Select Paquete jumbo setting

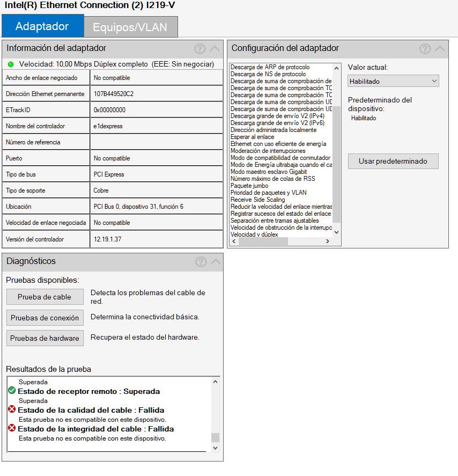[x=249, y=186]
